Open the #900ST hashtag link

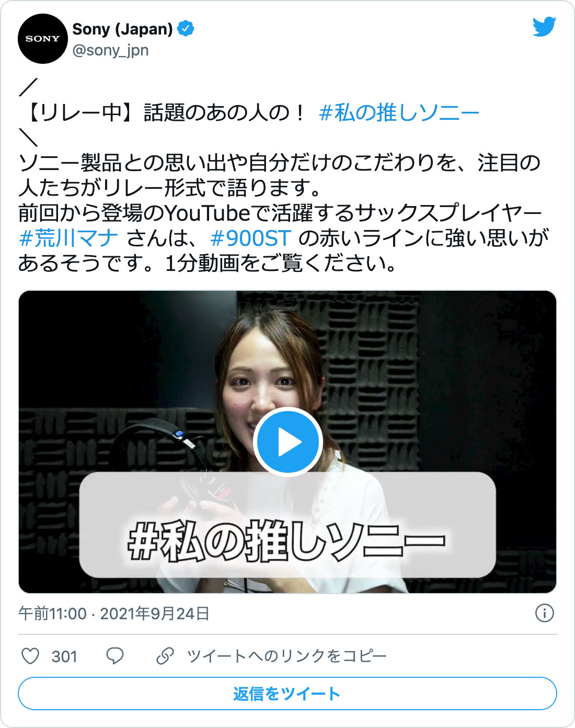250,238
